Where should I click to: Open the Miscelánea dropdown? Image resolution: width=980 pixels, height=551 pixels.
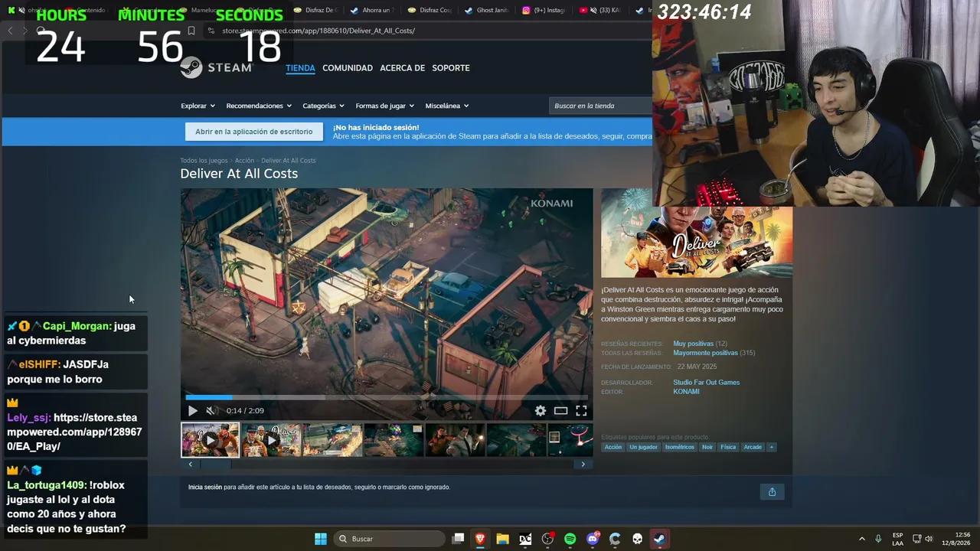[x=447, y=106]
